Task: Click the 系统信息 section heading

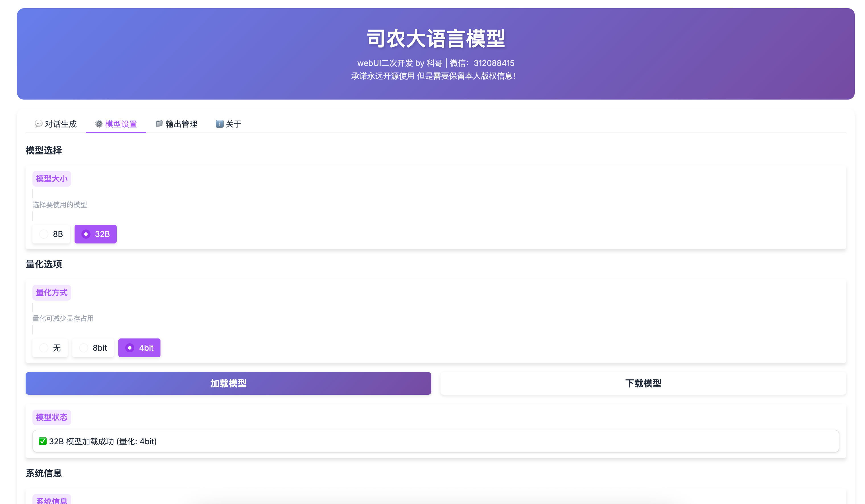Action: (44, 474)
